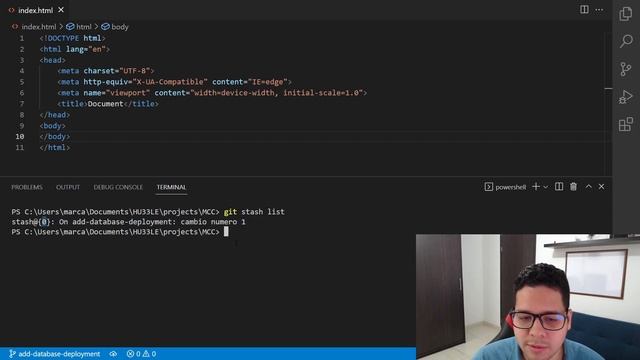Click the closing </head> tag
The height and width of the screenshot is (360, 640).
tap(55, 115)
